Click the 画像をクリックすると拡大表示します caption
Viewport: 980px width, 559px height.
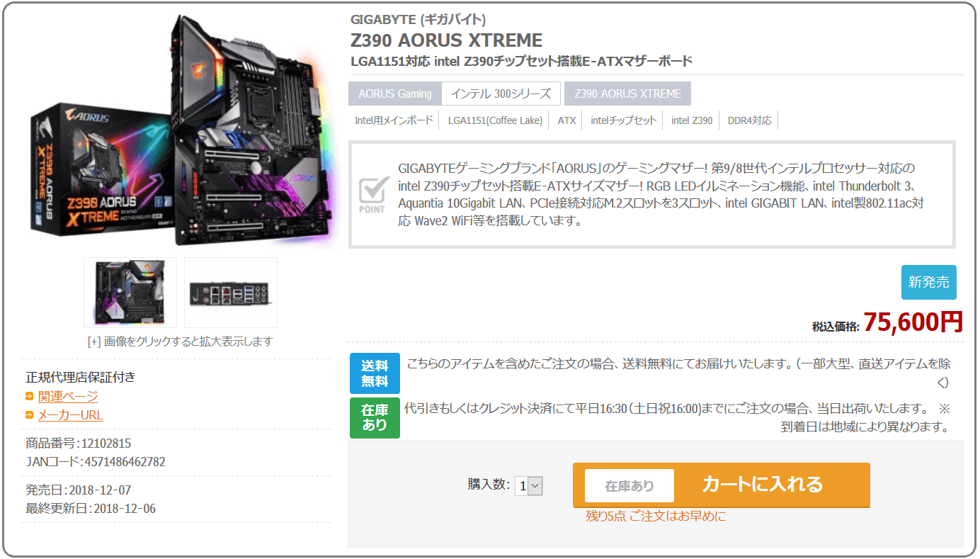[181, 341]
